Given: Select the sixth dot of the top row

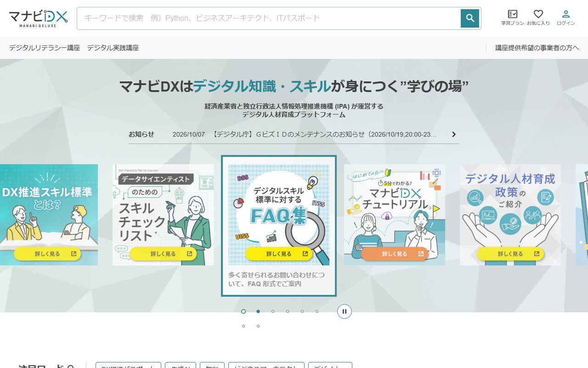Looking at the screenshot, I should (x=317, y=311).
